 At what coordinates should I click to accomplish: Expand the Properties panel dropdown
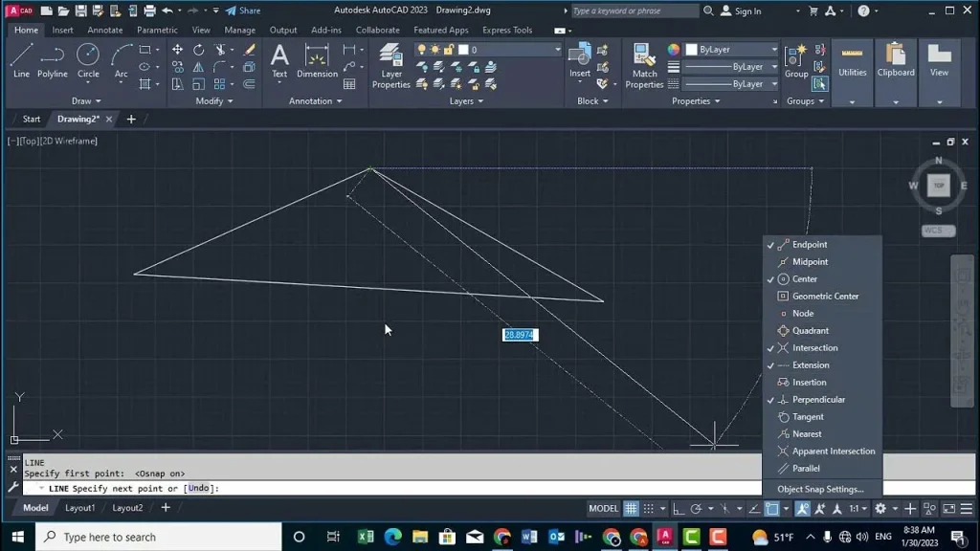696,101
